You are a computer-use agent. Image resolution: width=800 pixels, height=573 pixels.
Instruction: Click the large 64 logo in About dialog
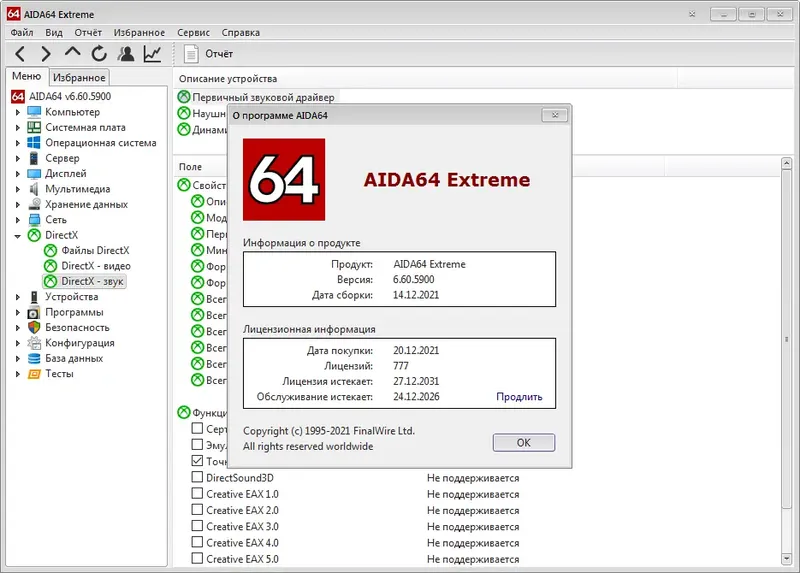pos(284,180)
